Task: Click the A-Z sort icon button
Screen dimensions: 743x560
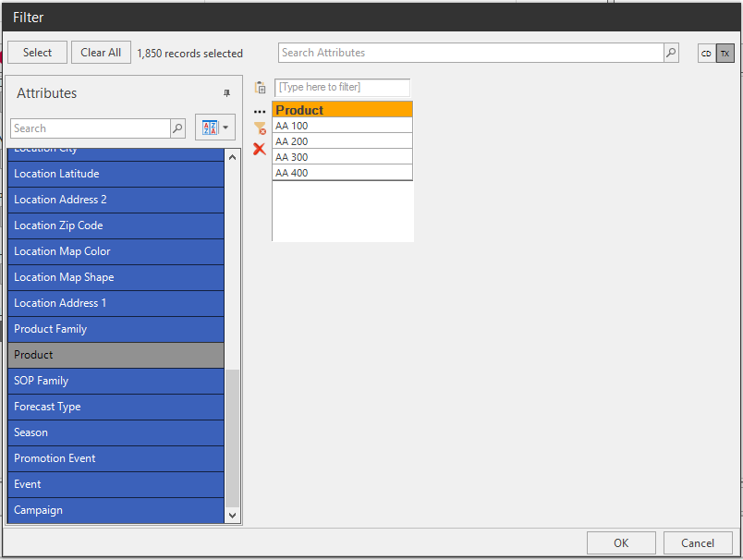Action: point(210,128)
